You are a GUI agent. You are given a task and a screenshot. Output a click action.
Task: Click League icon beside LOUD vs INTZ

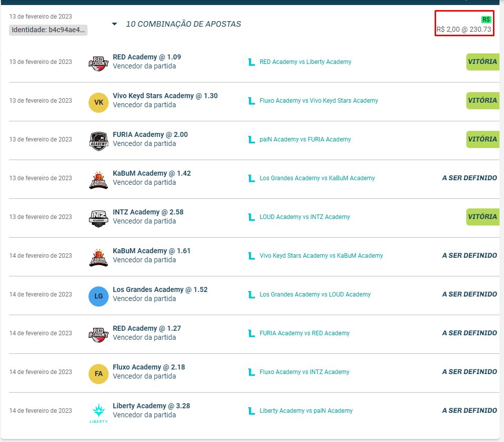pos(251,217)
